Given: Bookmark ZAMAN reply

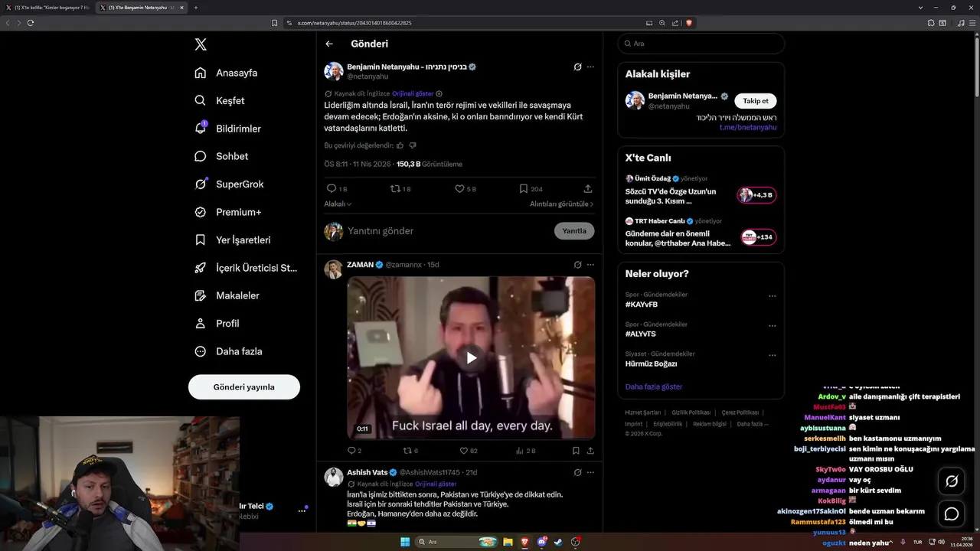Looking at the screenshot, I should [576, 451].
